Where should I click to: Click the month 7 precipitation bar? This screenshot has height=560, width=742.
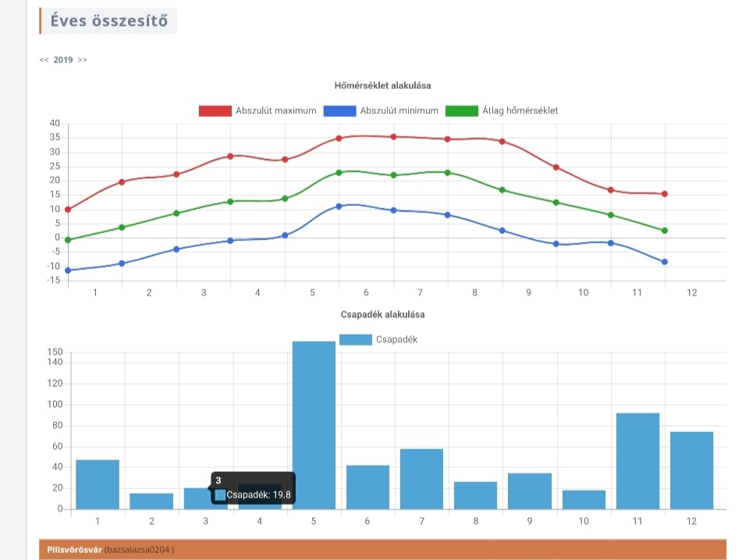421,479
